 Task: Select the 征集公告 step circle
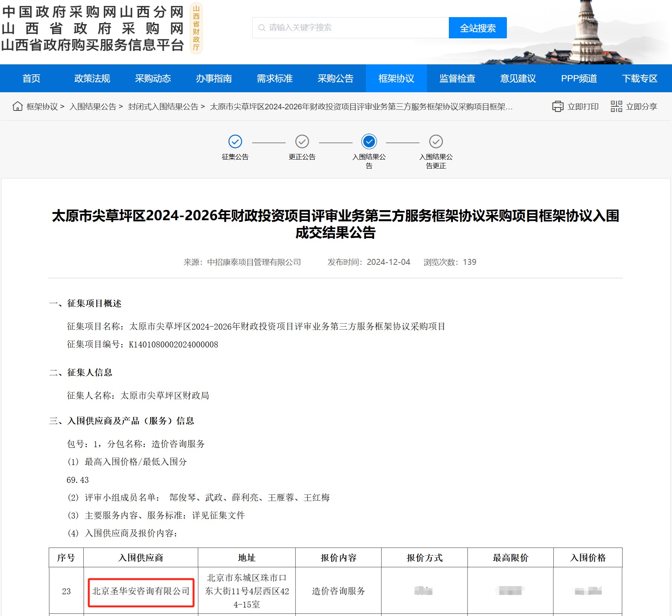pyautogui.click(x=235, y=141)
